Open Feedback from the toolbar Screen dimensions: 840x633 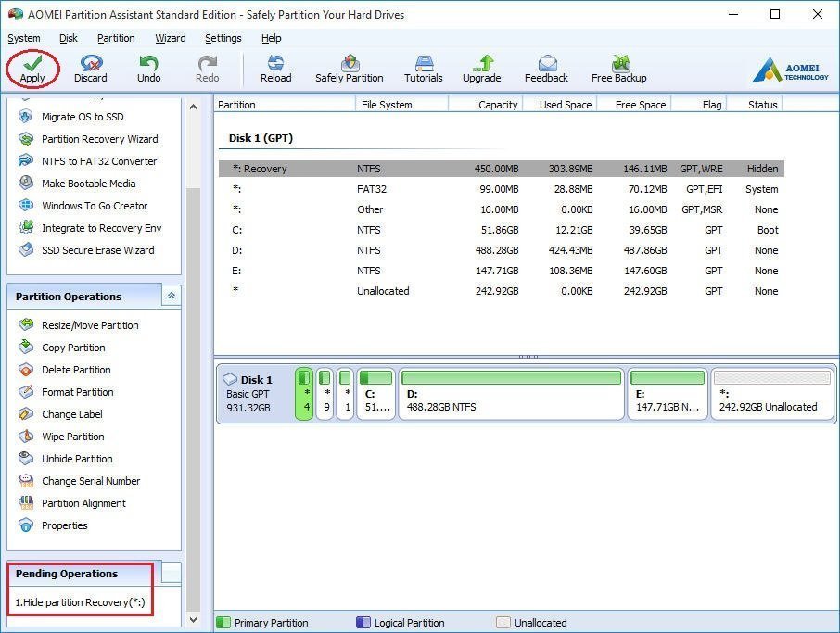coord(546,70)
